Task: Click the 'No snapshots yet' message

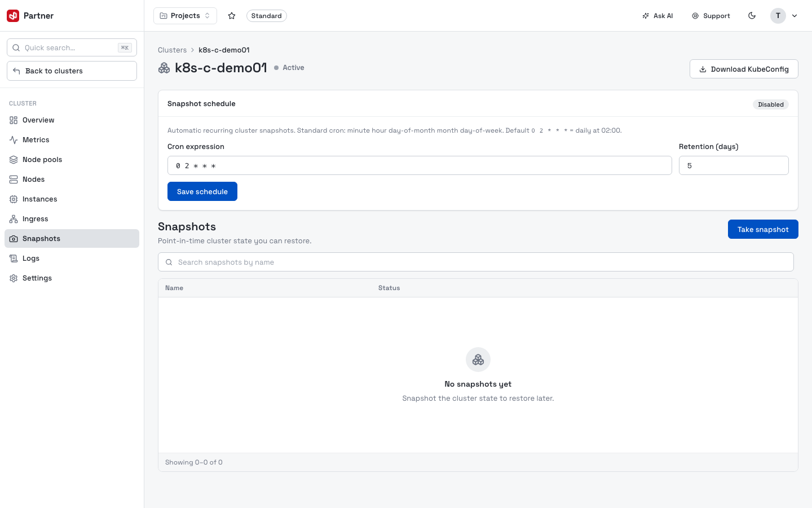Action: (x=478, y=384)
